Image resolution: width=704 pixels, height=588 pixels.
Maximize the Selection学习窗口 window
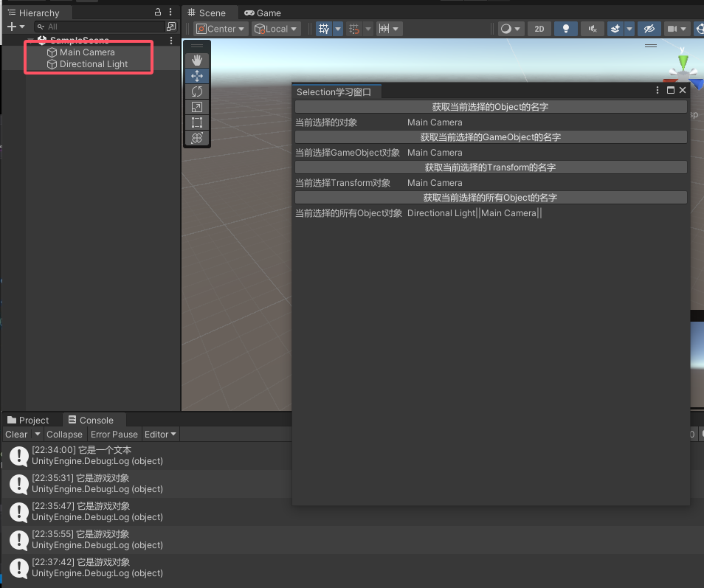(670, 90)
